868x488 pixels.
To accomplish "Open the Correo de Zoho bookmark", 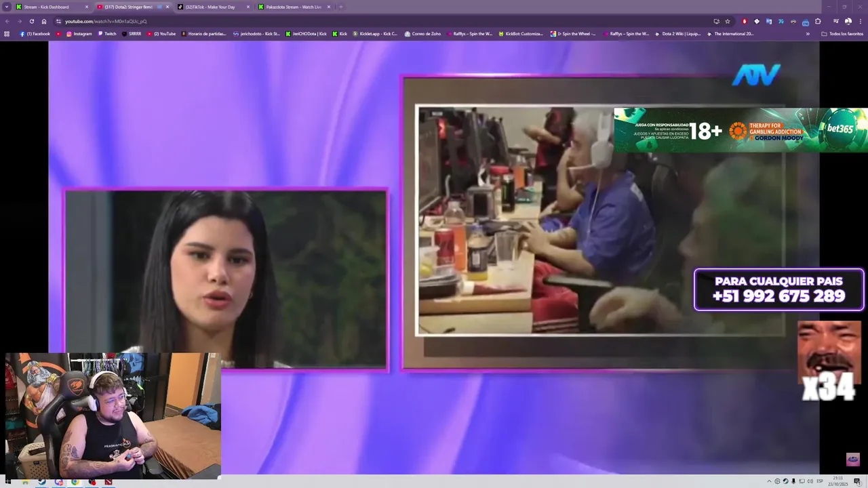I will click(422, 34).
